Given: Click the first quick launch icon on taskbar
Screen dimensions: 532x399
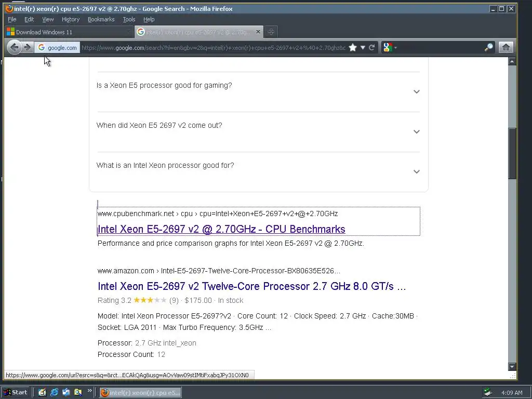Looking at the screenshot, I should click(x=42, y=392).
